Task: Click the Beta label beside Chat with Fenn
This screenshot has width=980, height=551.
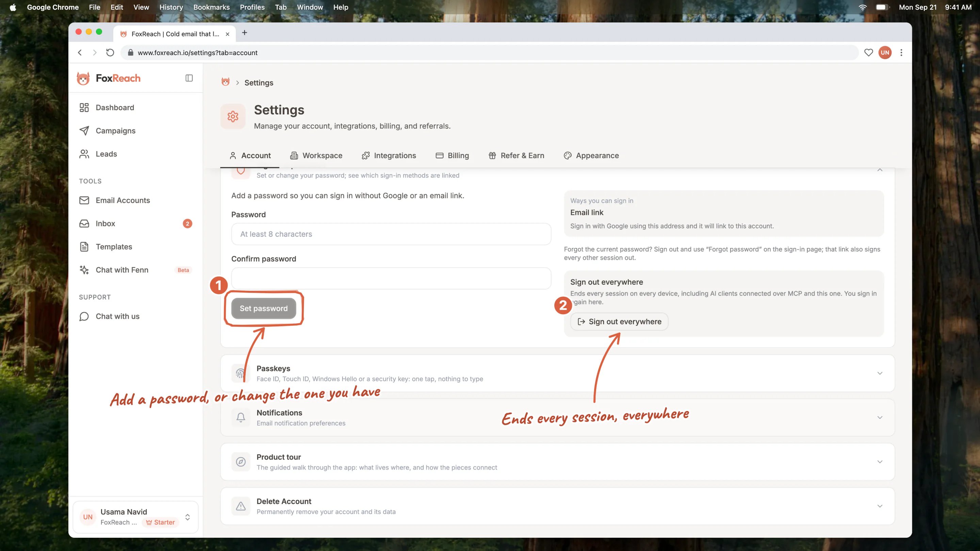Action: tap(183, 270)
